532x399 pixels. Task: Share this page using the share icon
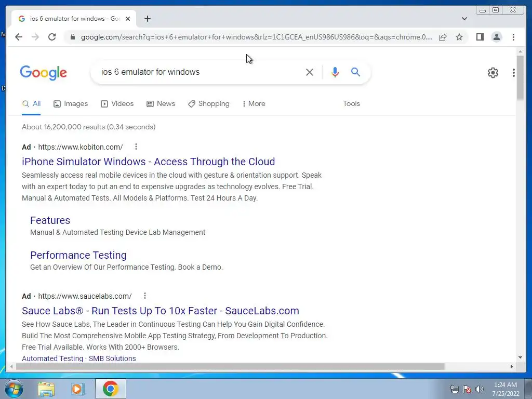tap(443, 37)
